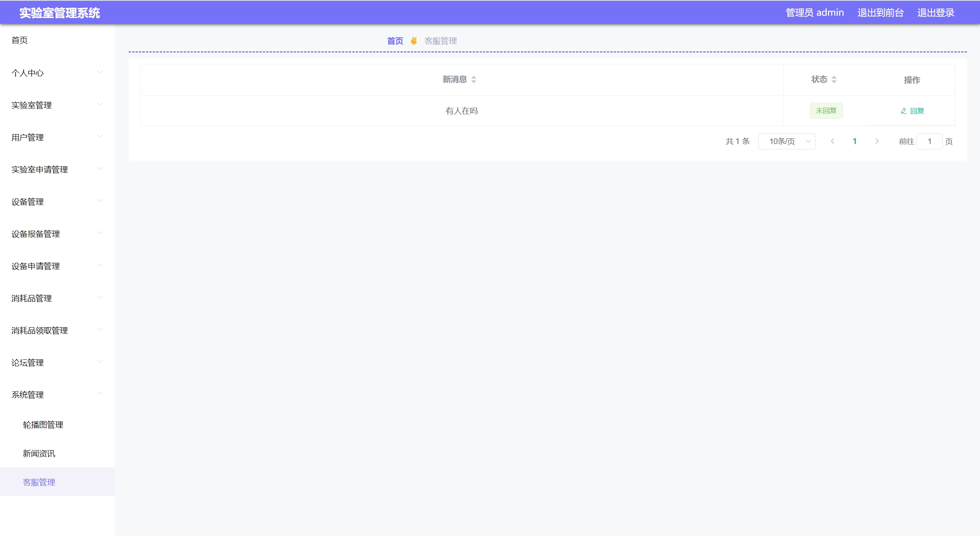Open 新闻资讯 submenu item
Image resolution: width=980 pixels, height=536 pixels.
point(39,453)
